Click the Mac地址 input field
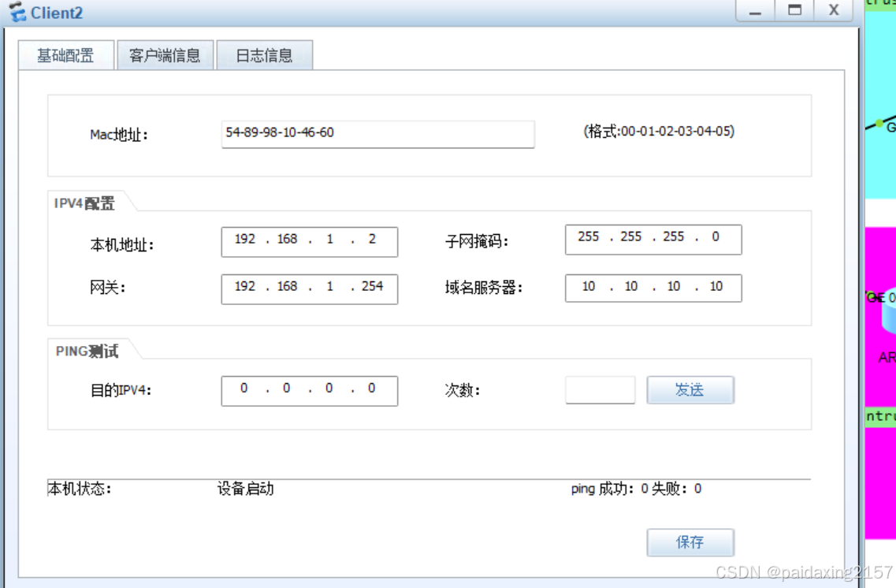 (x=377, y=134)
